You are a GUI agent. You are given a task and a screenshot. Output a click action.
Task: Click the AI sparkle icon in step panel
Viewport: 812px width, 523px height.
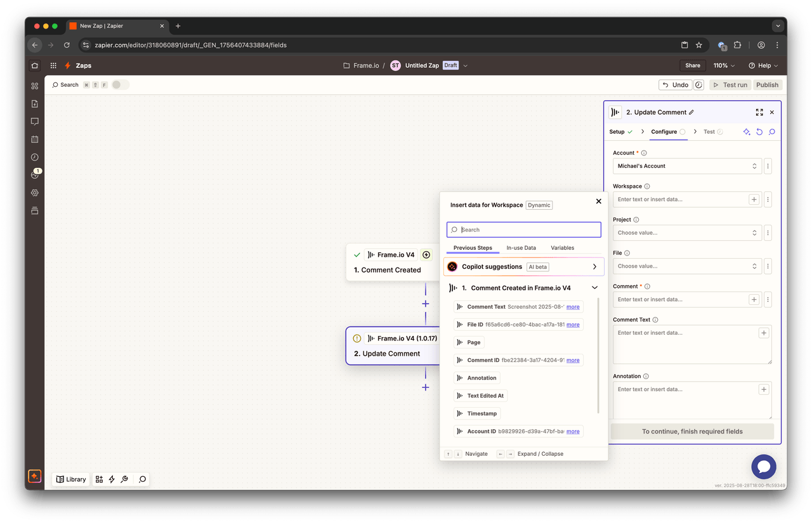[747, 132]
